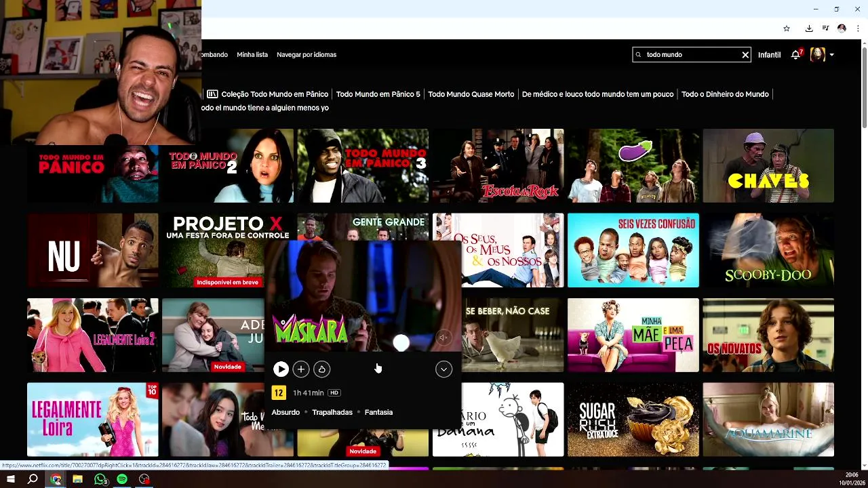Open the Netflix profile avatar menu

pos(818,55)
